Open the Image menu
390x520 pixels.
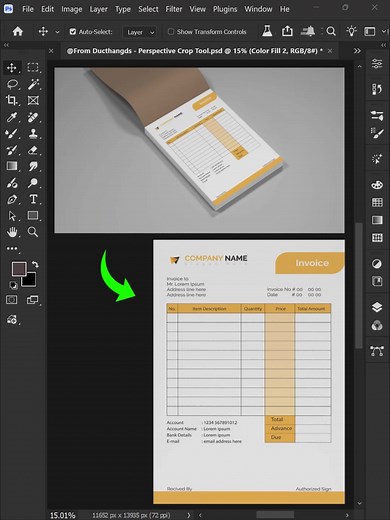click(72, 9)
